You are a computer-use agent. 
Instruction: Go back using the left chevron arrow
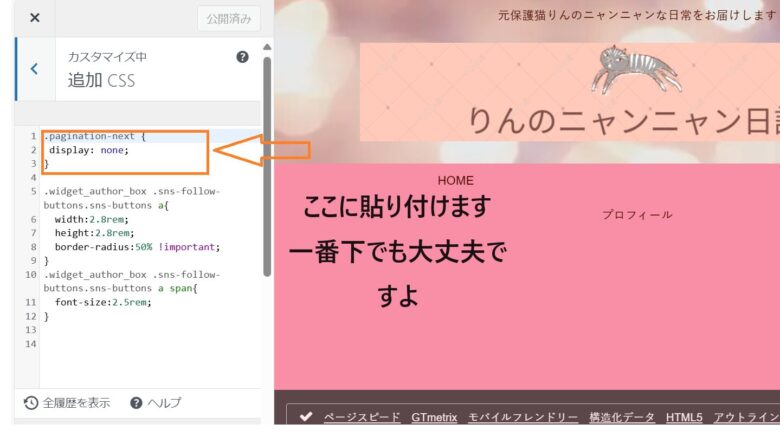click(34, 69)
